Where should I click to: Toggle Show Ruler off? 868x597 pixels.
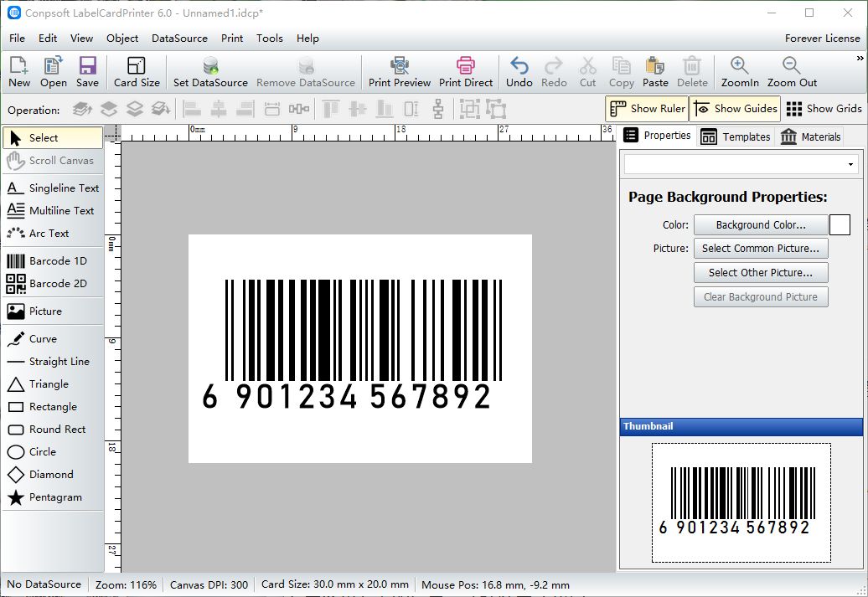[x=647, y=109]
